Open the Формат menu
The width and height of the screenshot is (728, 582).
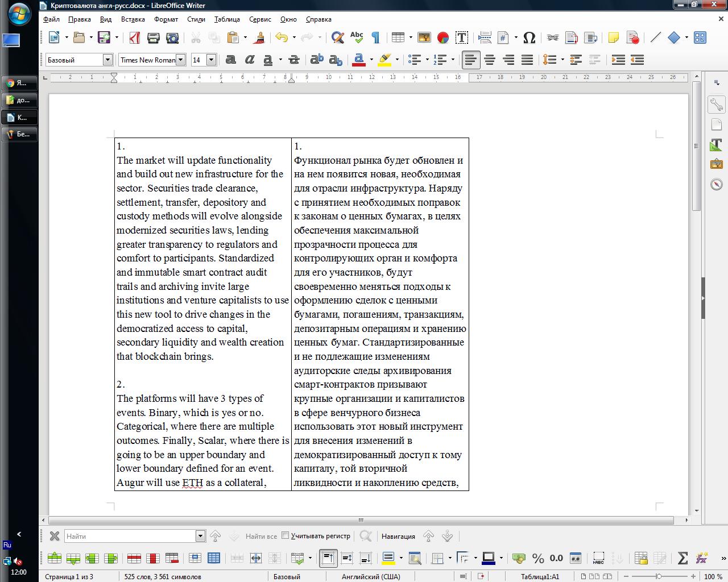coord(166,19)
